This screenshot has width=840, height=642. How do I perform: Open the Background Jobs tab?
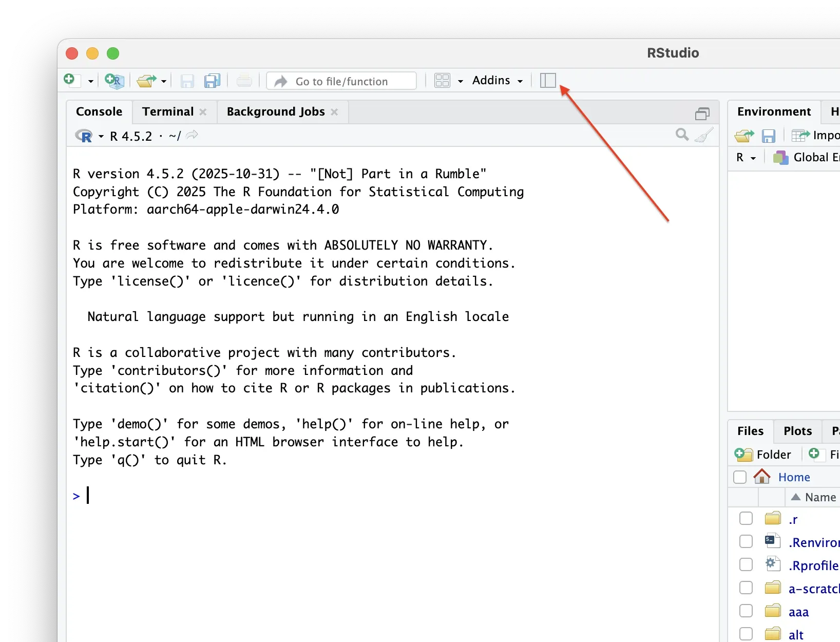coord(275,111)
